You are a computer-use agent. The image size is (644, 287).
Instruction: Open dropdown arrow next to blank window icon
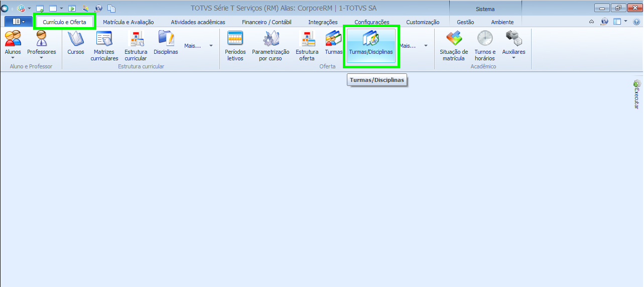pos(61,9)
